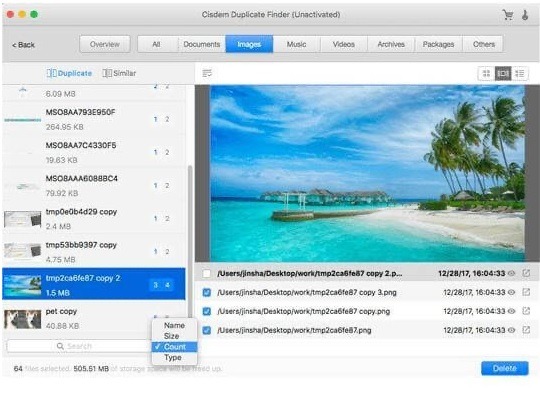
Task: Switch to the All tab
Action: [x=156, y=44]
